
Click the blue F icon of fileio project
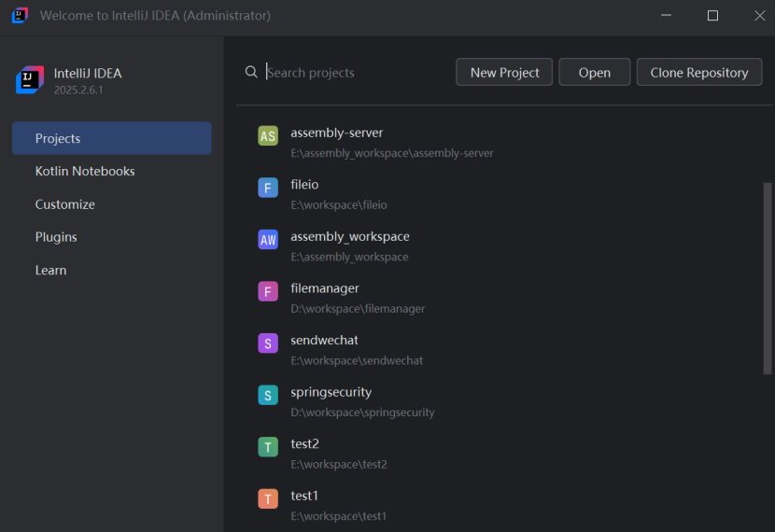[268, 188]
